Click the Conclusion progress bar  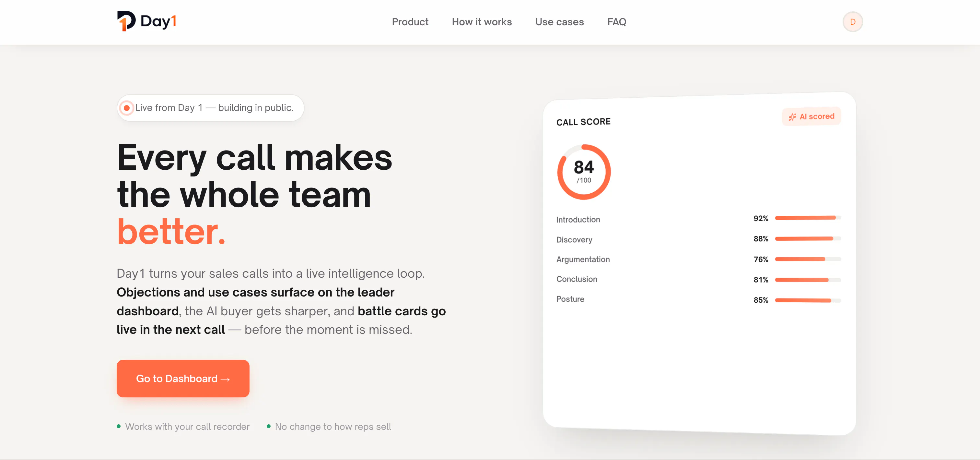(808, 280)
